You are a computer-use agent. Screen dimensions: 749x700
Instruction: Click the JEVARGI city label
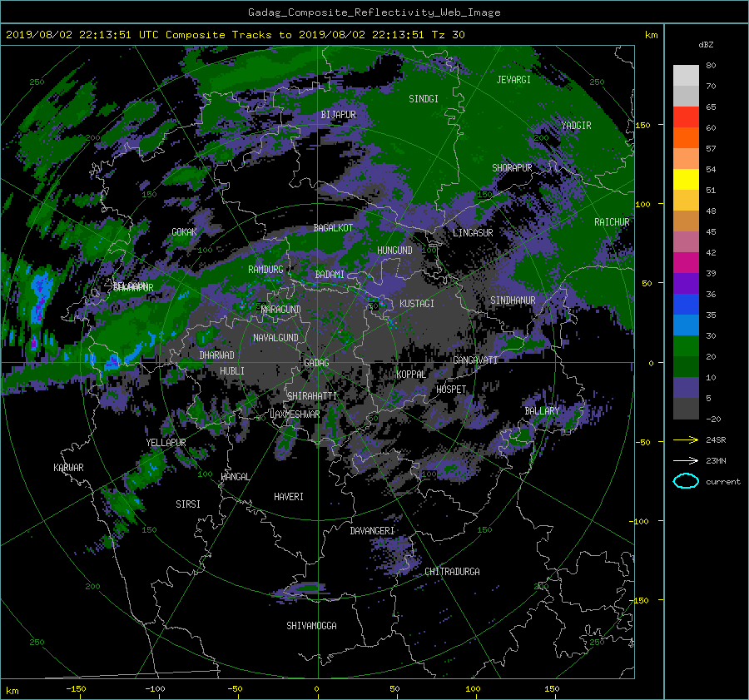(513, 80)
